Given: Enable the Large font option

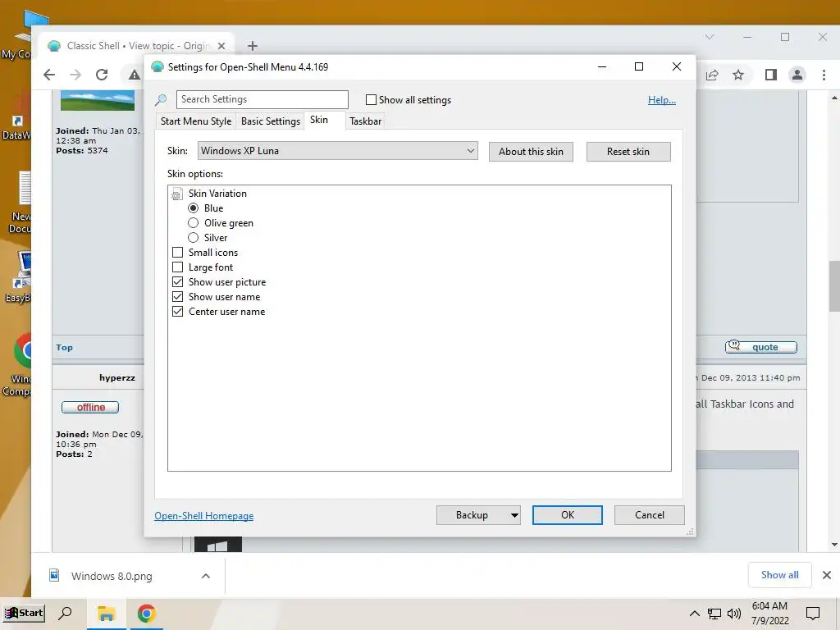Looking at the screenshot, I should (177, 267).
